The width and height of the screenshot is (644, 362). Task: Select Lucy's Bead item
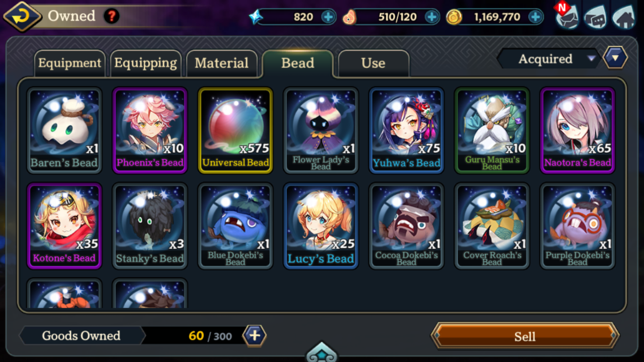coord(321,226)
